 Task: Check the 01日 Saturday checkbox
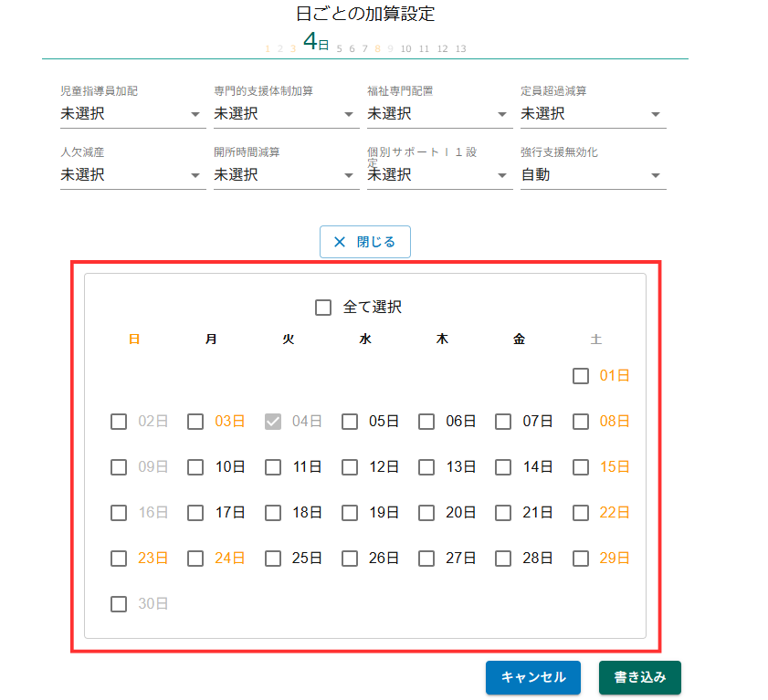[x=581, y=376]
